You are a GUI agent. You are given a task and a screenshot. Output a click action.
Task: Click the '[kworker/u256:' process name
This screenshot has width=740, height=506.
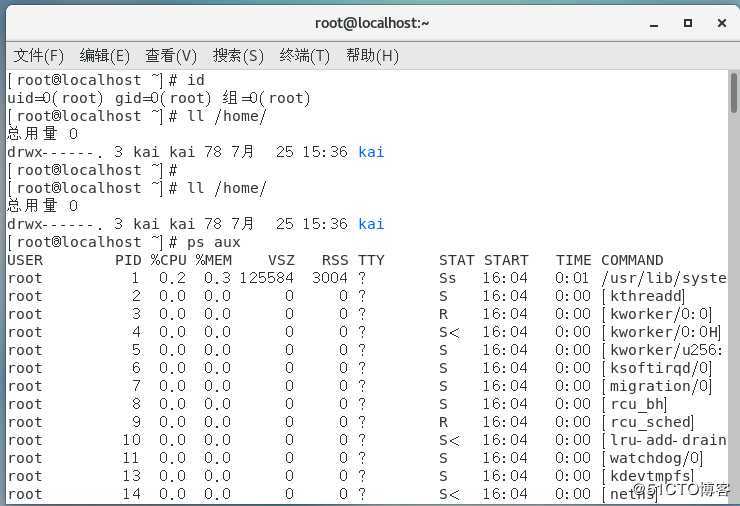tap(662, 350)
